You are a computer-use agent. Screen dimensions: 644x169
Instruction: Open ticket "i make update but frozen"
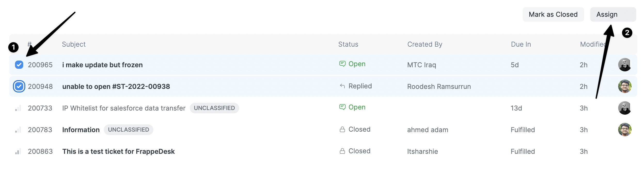tap(103, 65)
